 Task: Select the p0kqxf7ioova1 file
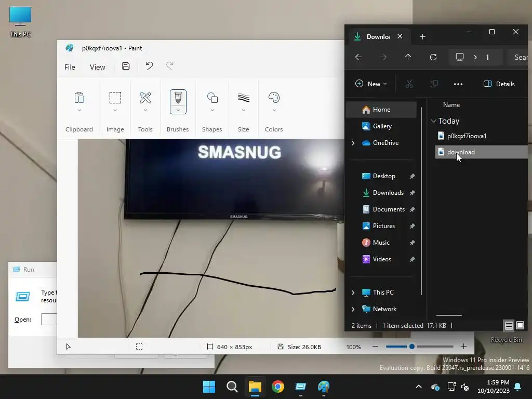coord(467,136)
